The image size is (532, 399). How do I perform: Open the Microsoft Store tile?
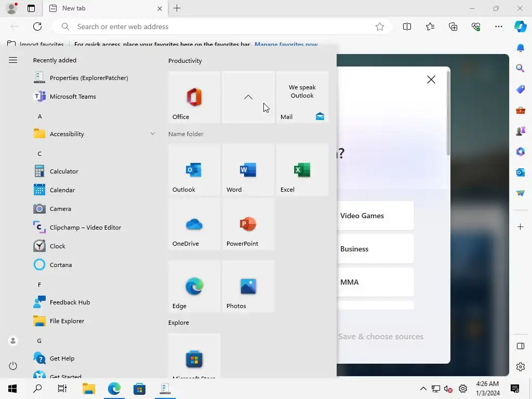194,356
